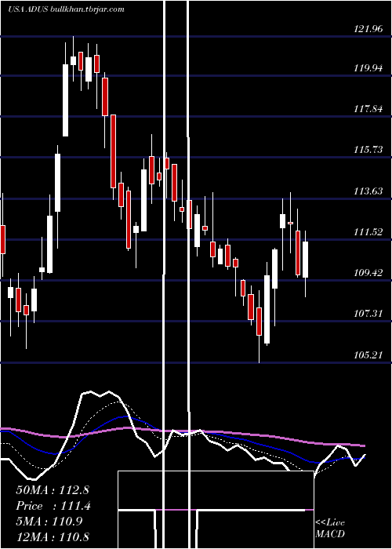392x549 pixels.
Task: Click the <<Live MACD label
Action: 330,528
